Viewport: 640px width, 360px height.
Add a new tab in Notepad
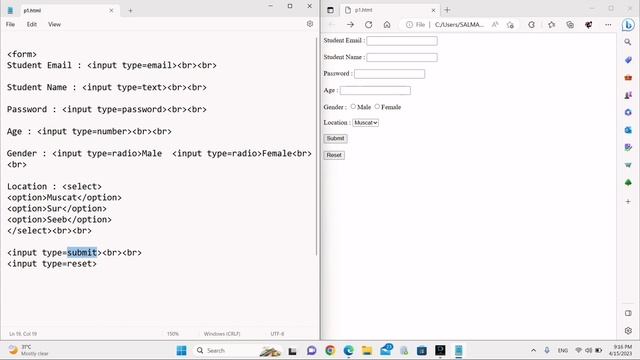130,11
